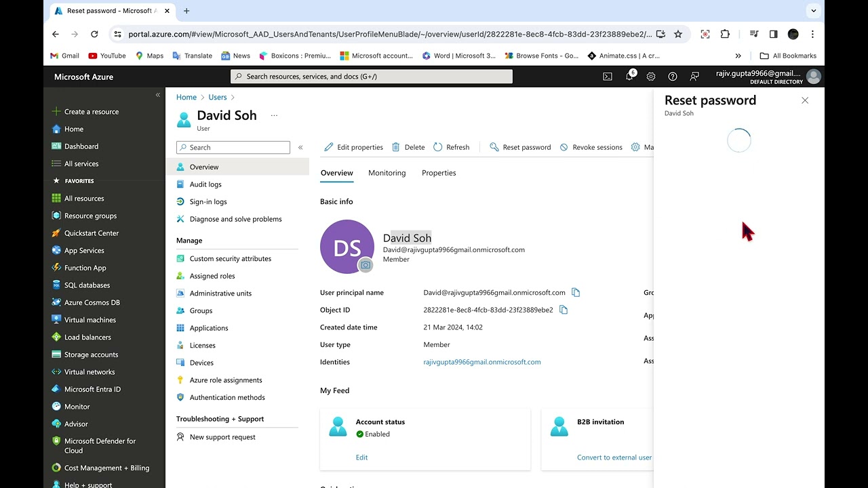Open Custom security attributes
The image size is (868, 488).
230,259
